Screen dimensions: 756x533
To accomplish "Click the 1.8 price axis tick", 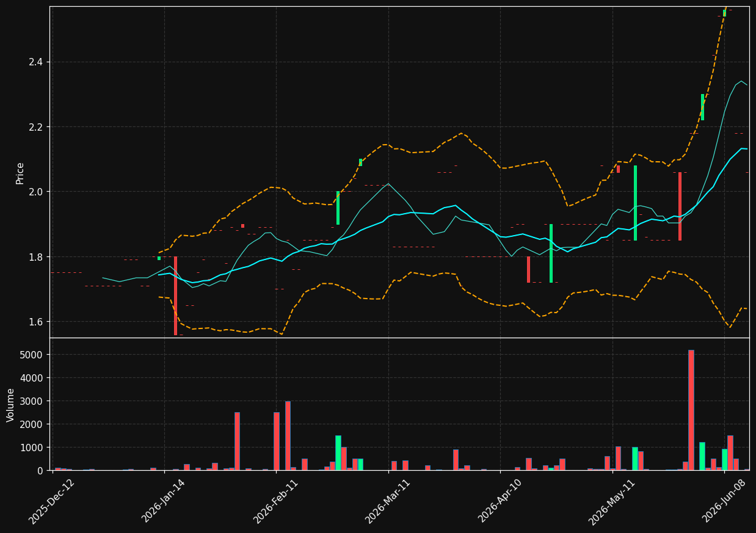I will coord(35,257).
